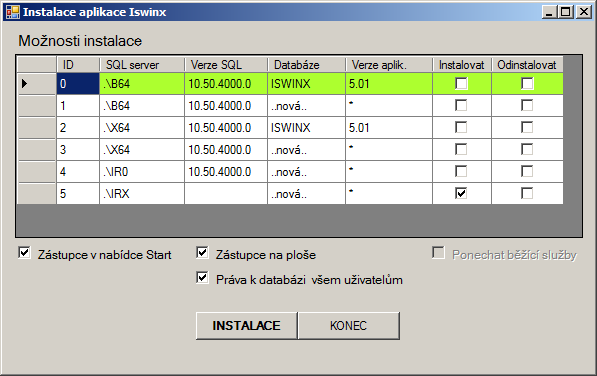Viewport: 597px width, 376px height.
Task: Toggle Práva k databázi všem uživatelům checkbox
Action: pos(202,278)
